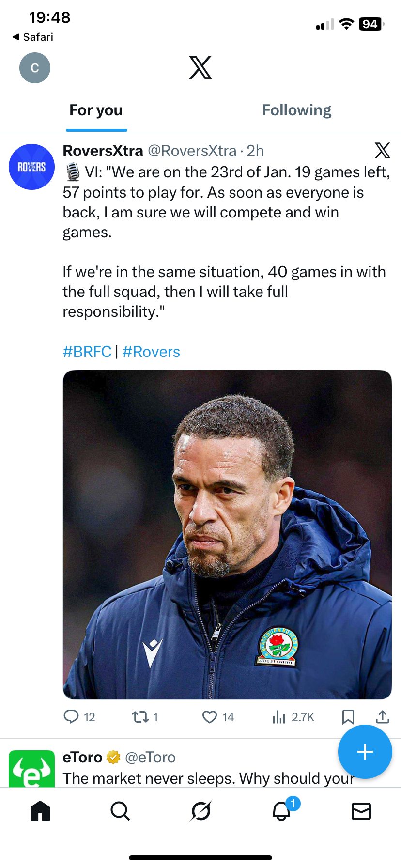
Task: Select the For you tab
Action: pos(96,110)
